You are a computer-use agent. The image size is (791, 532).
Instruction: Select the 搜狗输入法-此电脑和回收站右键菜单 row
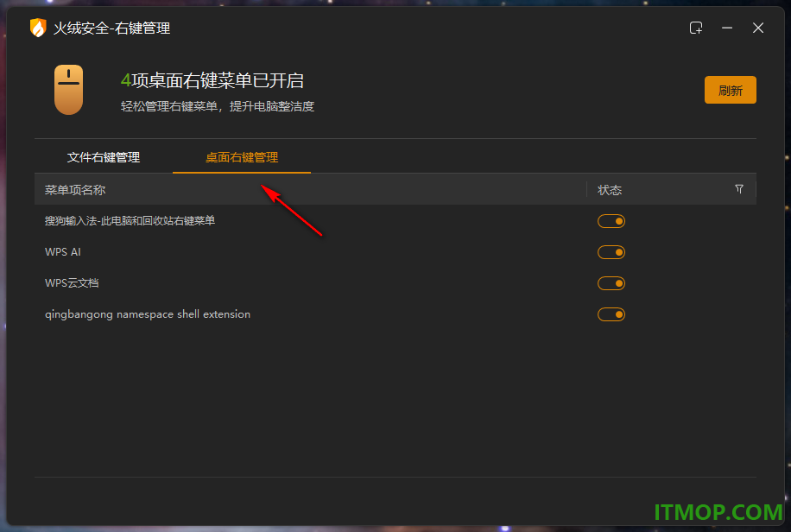(395, 221)
